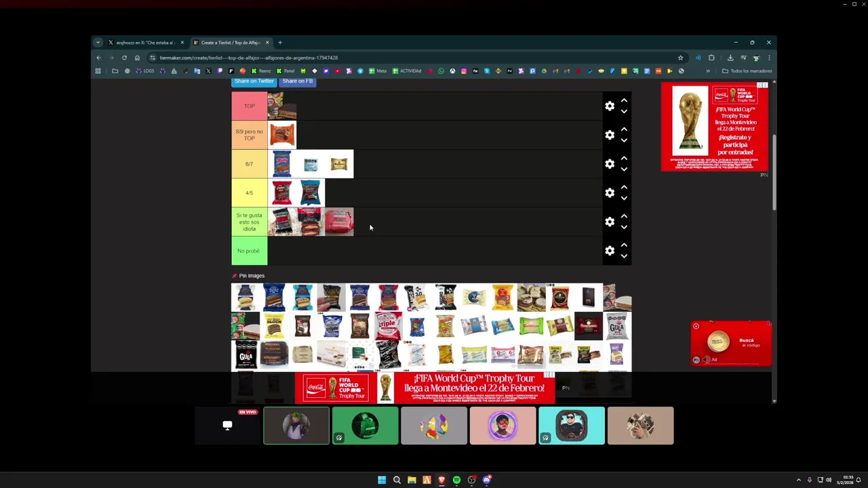
Task: Move the TOP tier row down
Action: coord(624,111)
